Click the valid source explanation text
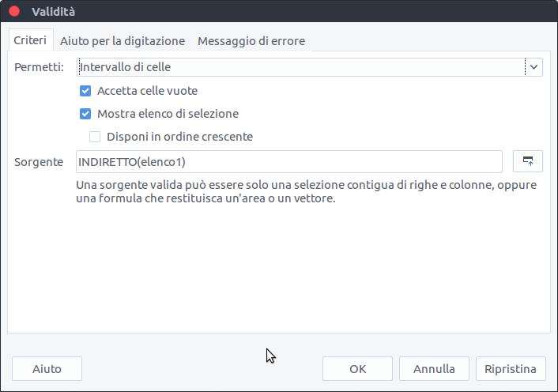 307,192
